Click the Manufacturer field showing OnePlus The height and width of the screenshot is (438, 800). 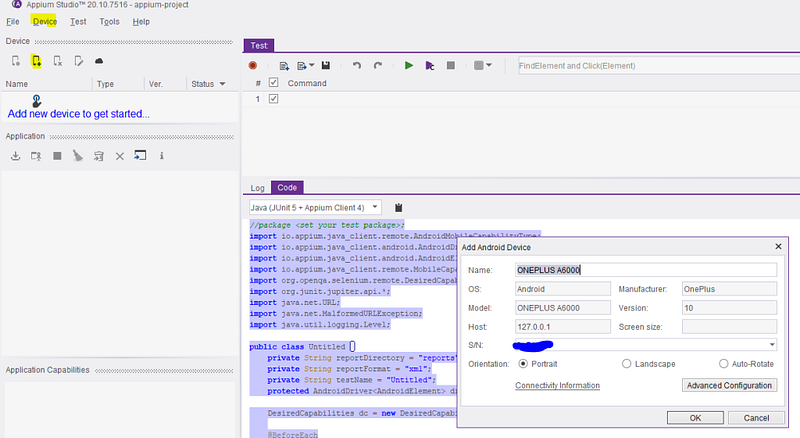tap(729, 289)
